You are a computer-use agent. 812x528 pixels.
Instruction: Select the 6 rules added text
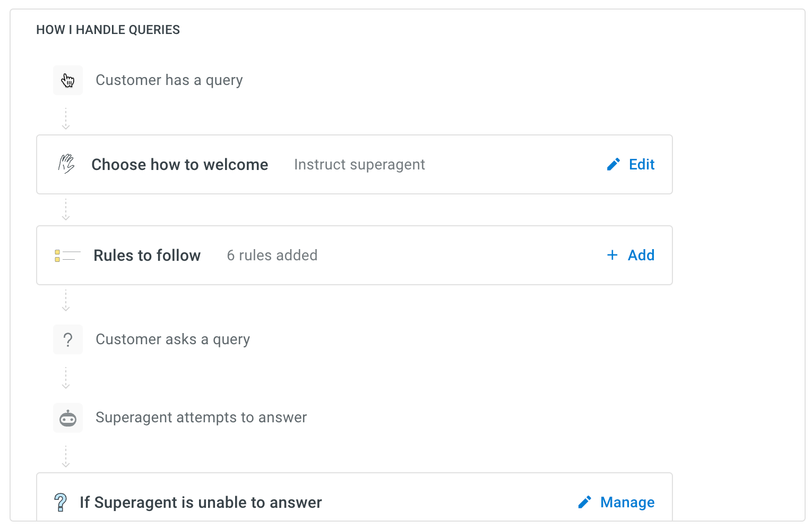(x=272, y=256)
